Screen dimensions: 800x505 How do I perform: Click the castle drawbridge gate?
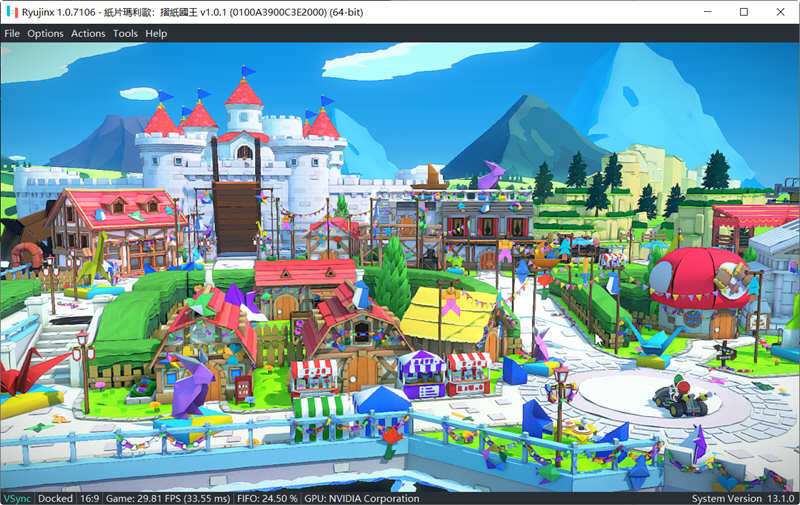click(236, 218)
